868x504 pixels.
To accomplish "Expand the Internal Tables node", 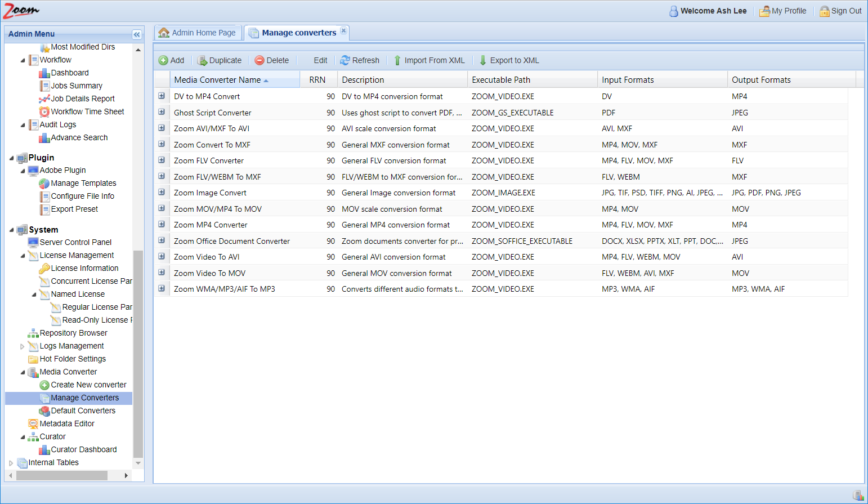I will pos(11,463).
